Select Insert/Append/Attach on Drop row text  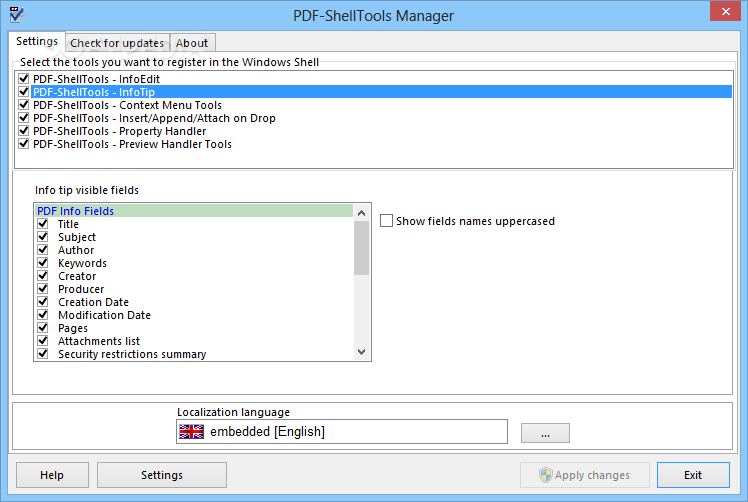point(154,118)
